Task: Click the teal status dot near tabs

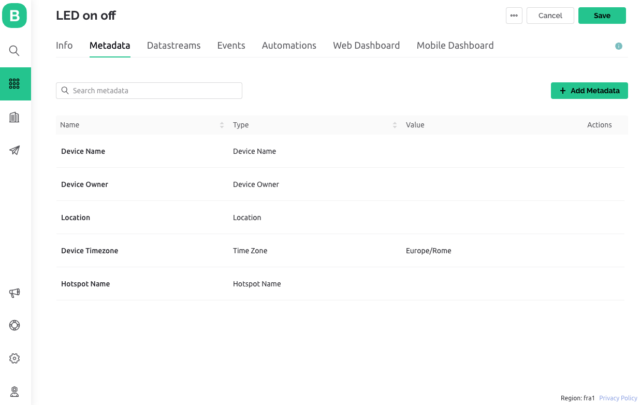Action: (x=619, y=46)
